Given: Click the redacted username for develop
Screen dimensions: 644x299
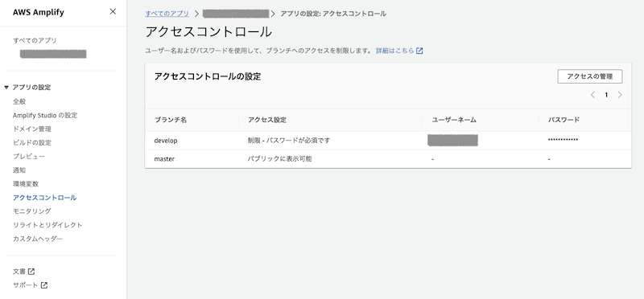Looking at the screenshot, I should 452,141.
